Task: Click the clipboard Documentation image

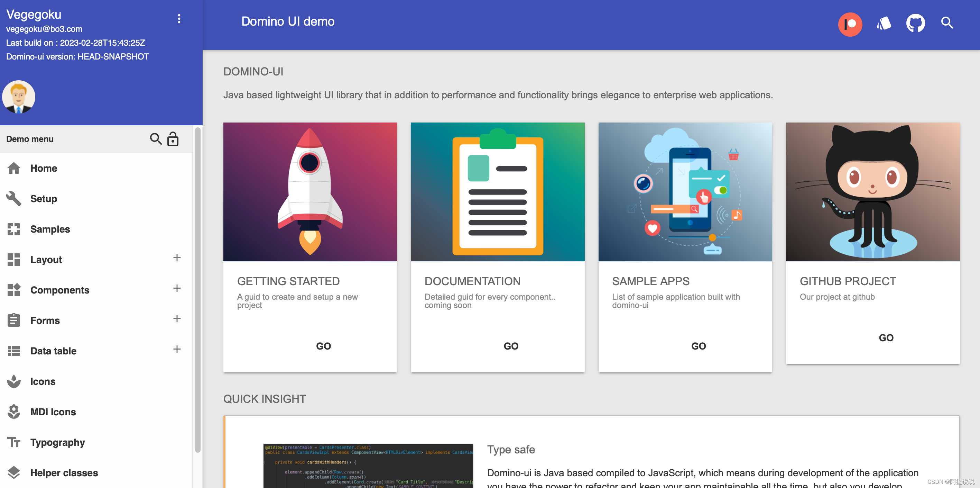Action: coord(497,191)
